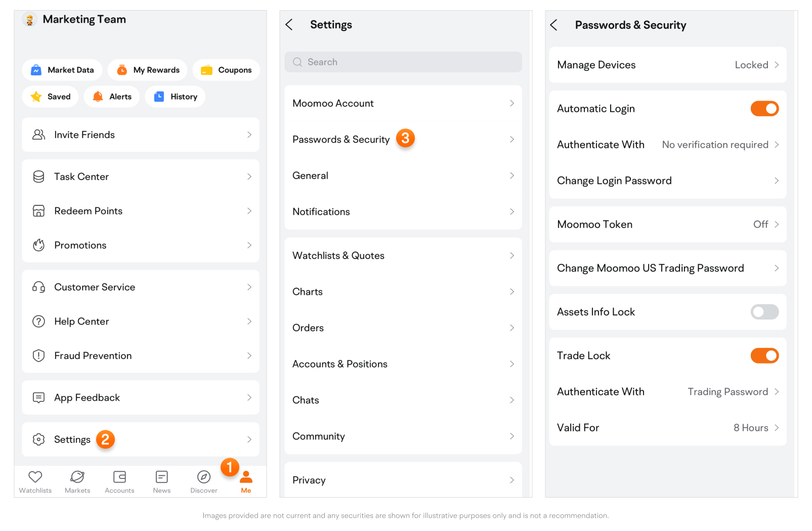This screenshot has height=531, width=812.
Task: Open Coupons from the ticket icon
Action: tap(206, 70)
